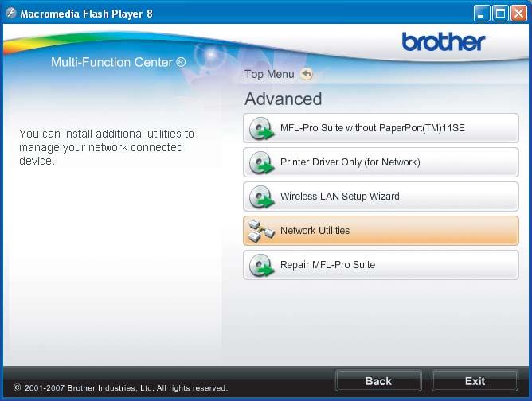The width and height of the screenshot is (532, 401).
Task: Launch Wireless LAN Setup Wizard
Action: point(381,197)
